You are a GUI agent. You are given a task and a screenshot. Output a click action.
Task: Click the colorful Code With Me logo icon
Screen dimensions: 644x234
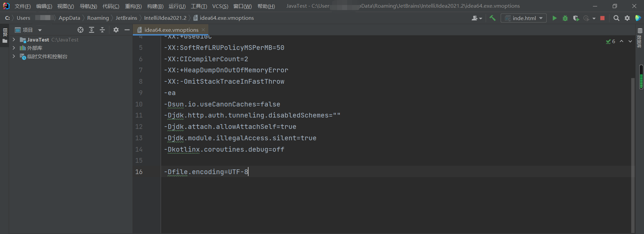click(x=638, y=18)
